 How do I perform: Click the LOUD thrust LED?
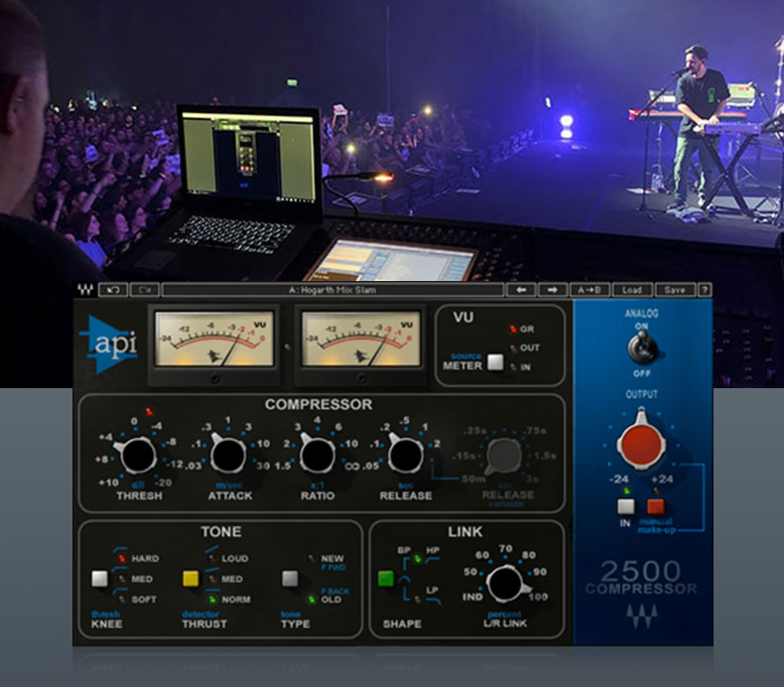(x=212, y=558)
